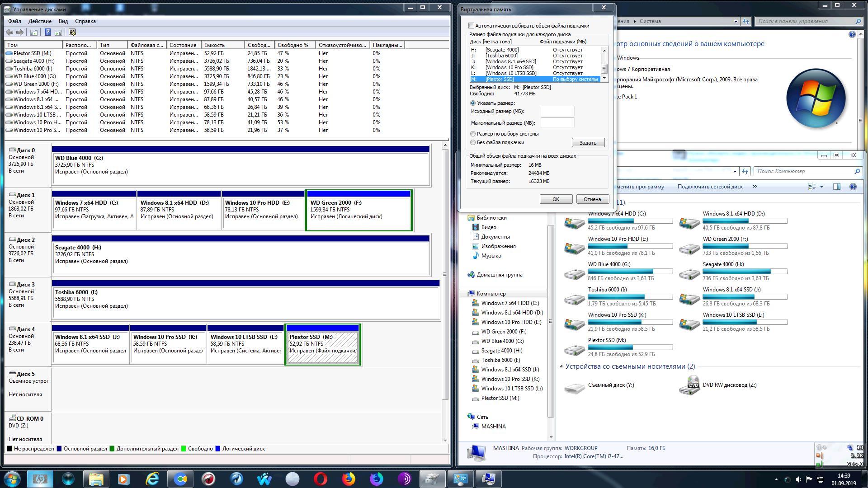Open Help via blue question mark icon
This screenshot has width=868, height=488.
pyautogui.click(x=47, y=32)
